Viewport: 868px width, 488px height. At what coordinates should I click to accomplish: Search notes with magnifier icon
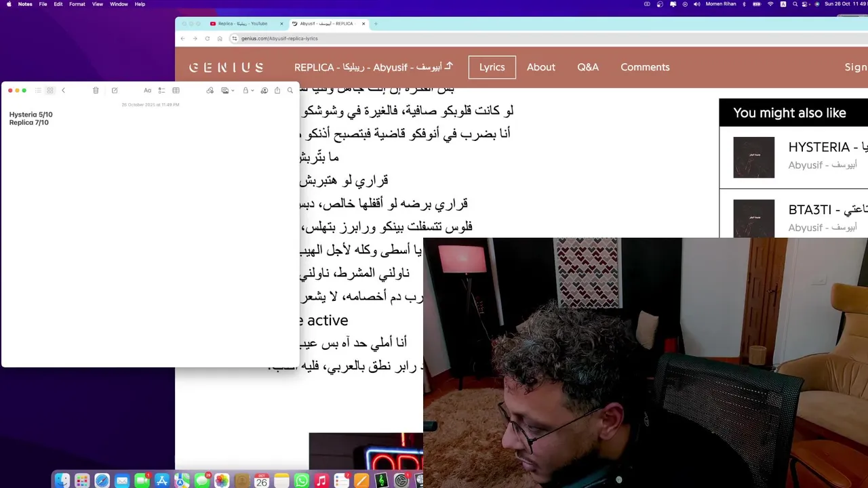click(290, 90)
